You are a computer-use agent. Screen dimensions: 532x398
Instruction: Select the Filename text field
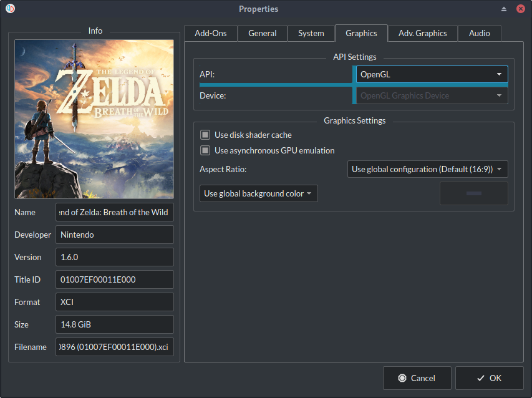114,347
